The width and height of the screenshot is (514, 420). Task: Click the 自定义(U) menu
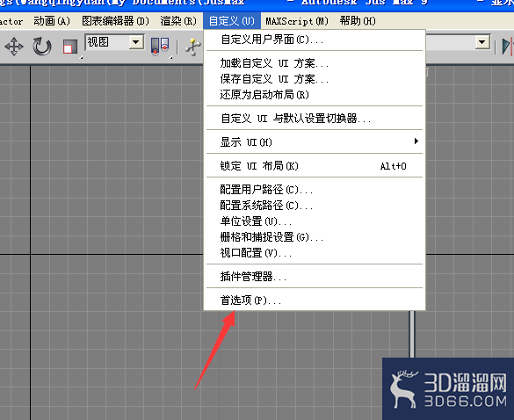(x=232, y=21)
